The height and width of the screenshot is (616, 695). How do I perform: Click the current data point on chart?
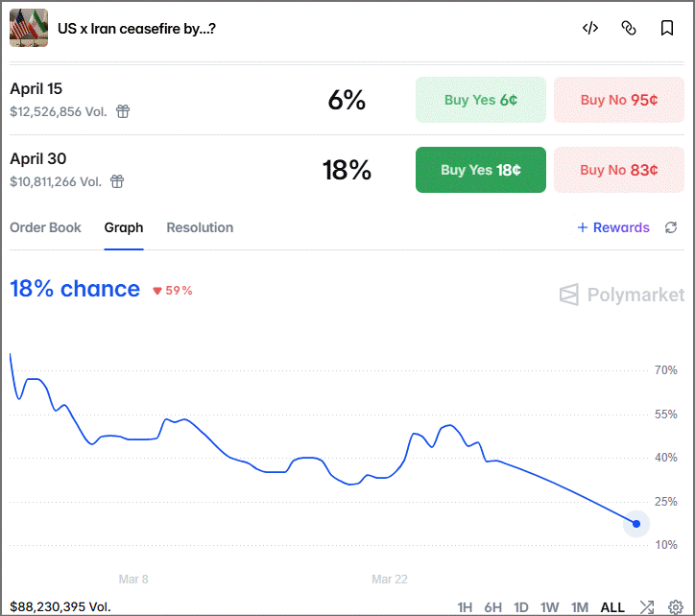tap(636, 524)
